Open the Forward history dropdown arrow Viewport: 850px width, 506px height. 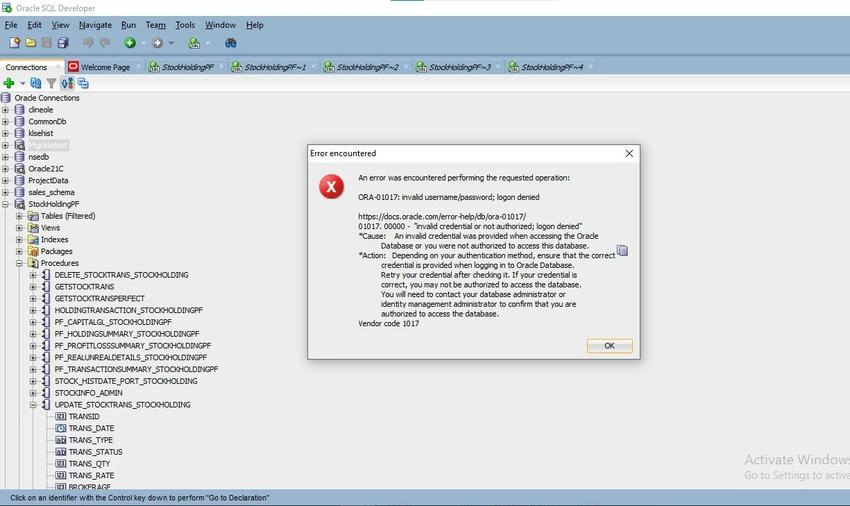(x=171, y=43)
